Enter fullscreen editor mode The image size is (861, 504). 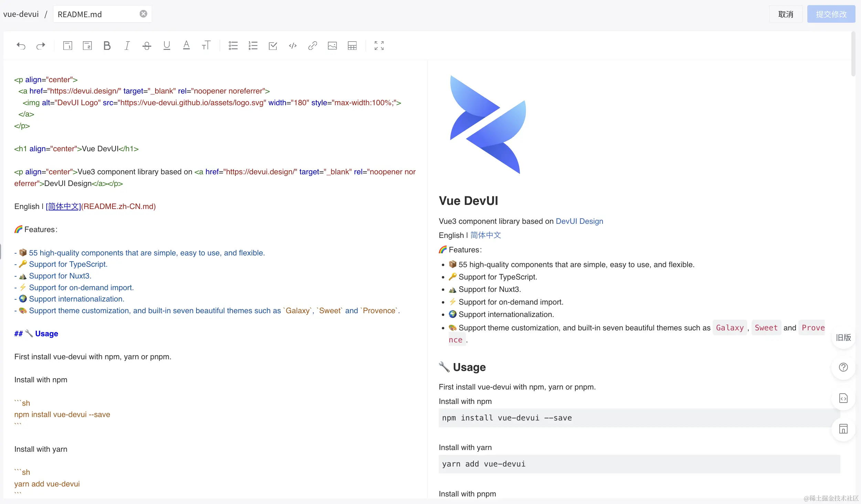[379, 46]
